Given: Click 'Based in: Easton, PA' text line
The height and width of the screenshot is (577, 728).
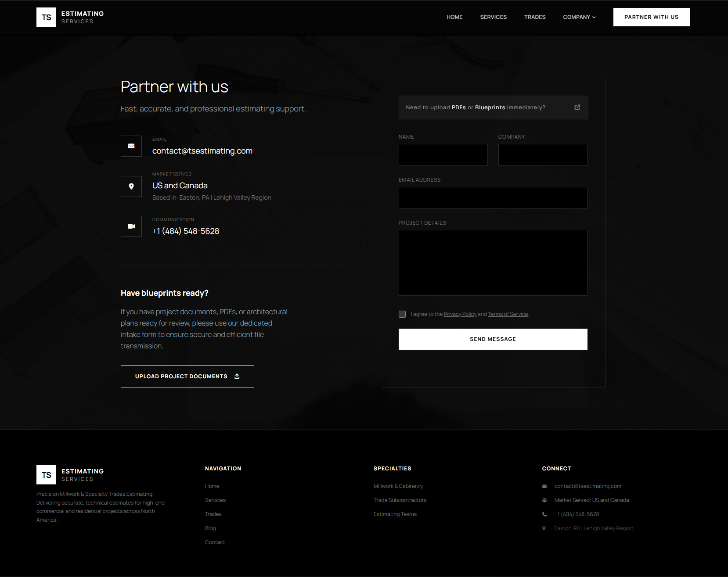Looking at the screenshot, I should click(x=212, y=198).
